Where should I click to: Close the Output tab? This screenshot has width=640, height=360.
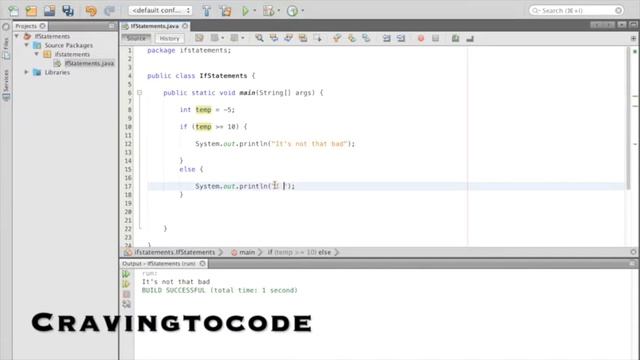pos(202,264)
